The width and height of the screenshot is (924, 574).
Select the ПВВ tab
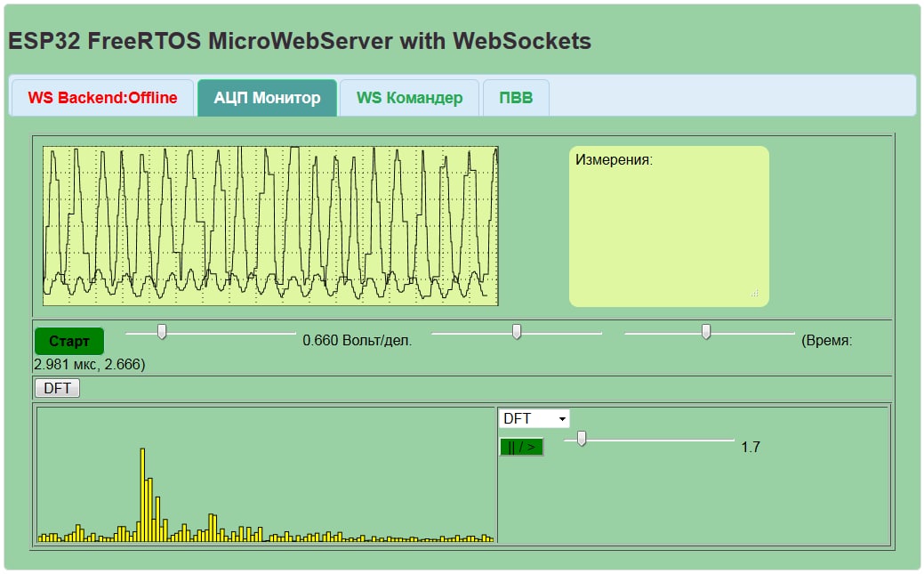tap(516, 98)
